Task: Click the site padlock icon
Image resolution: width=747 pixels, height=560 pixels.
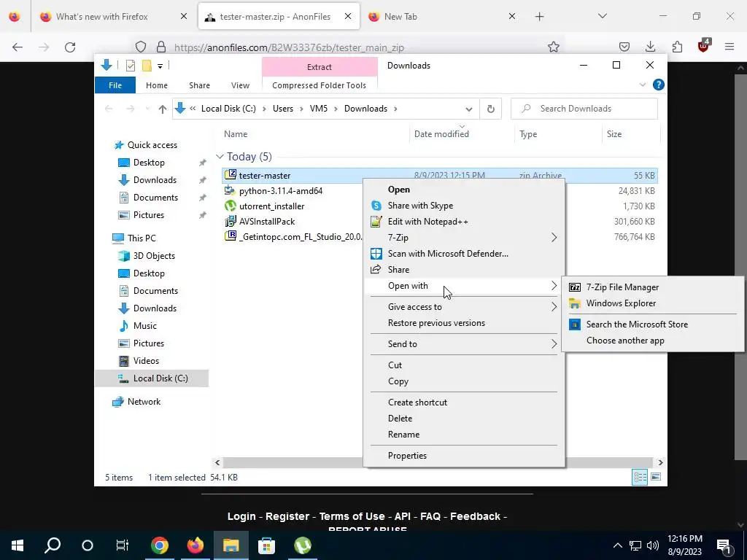Action: (161, 47)
